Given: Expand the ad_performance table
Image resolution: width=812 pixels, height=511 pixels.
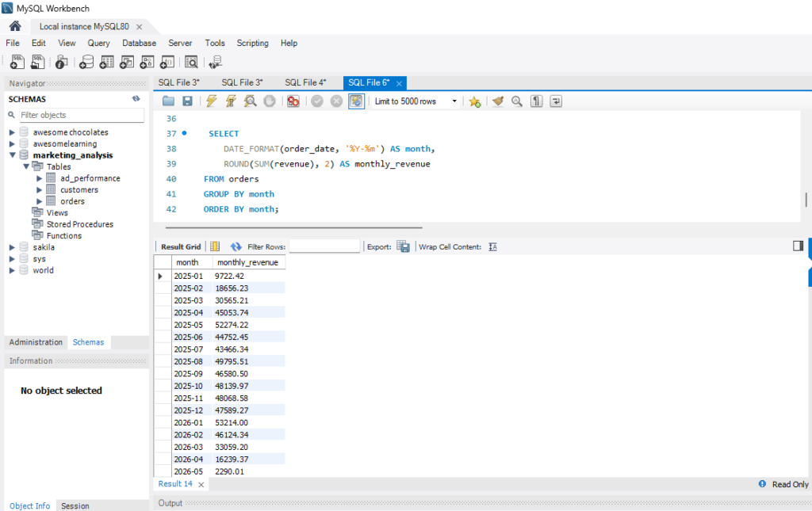Looking at the screenshot, I should tap(40, 178).
